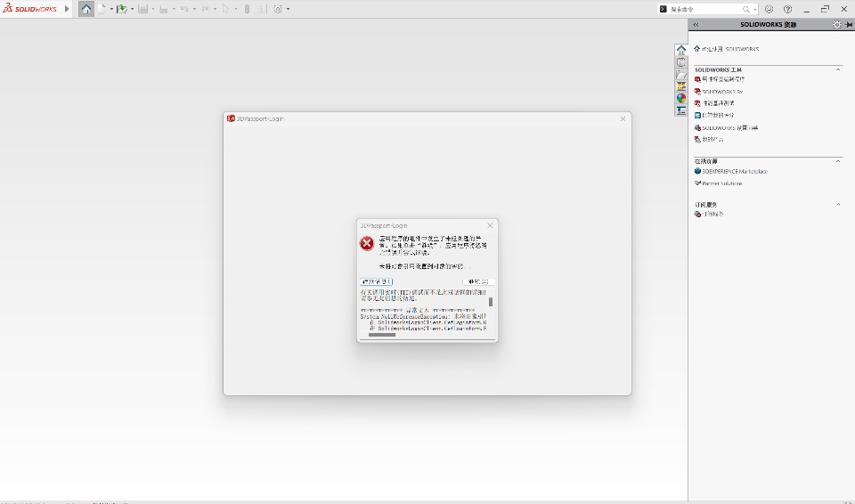This screenshot has height=504, width=855.
Task: Click the SOLIDWORKS logo
Action: [x=30, y=9]
